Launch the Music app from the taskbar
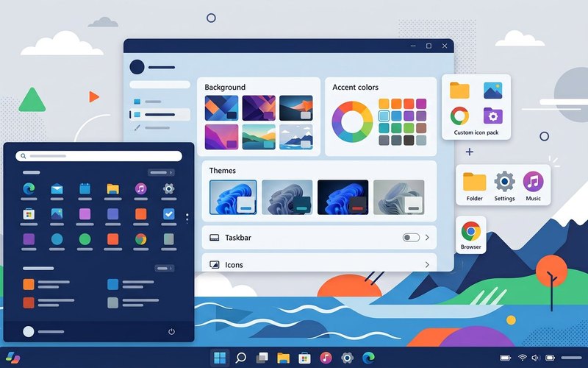This screenshot has width=588, height=368. click(x=326, y=358)
